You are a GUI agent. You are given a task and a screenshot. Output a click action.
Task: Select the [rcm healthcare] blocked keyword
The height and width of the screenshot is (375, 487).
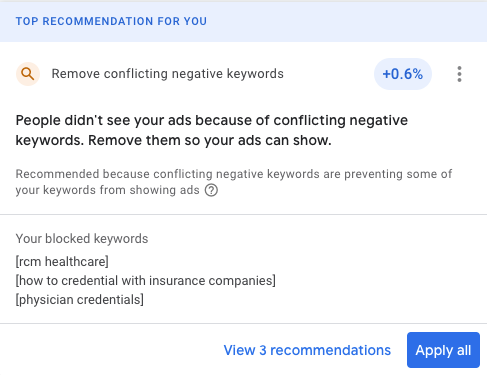[x=62, y=262]
